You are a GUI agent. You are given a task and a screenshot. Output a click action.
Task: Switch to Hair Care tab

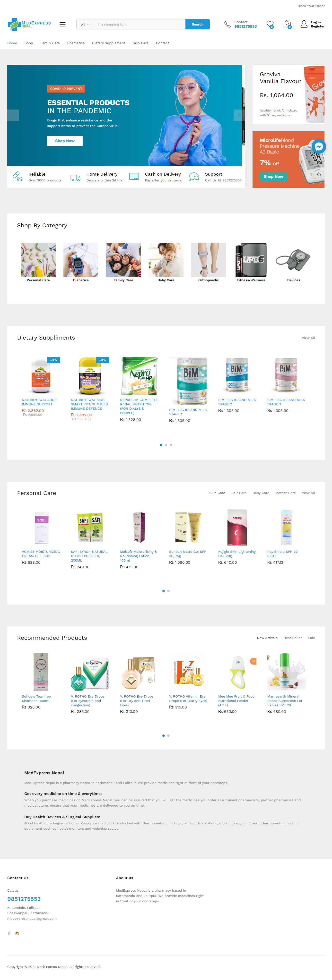point(239,493)
